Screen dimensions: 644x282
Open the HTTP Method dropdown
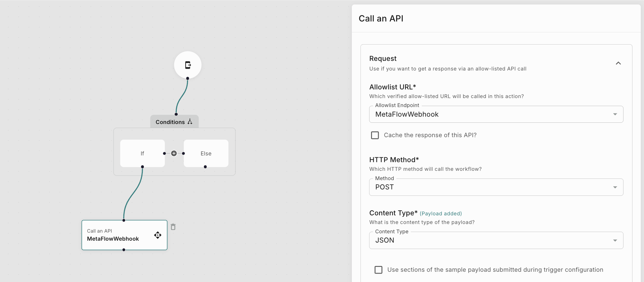(x=496, y=187)
